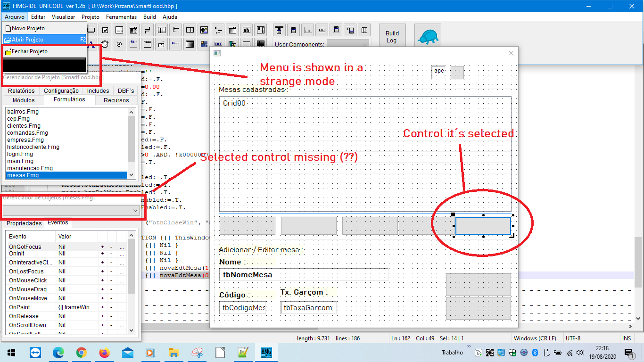Click the plus button on OnRelease row

(102, 316)
